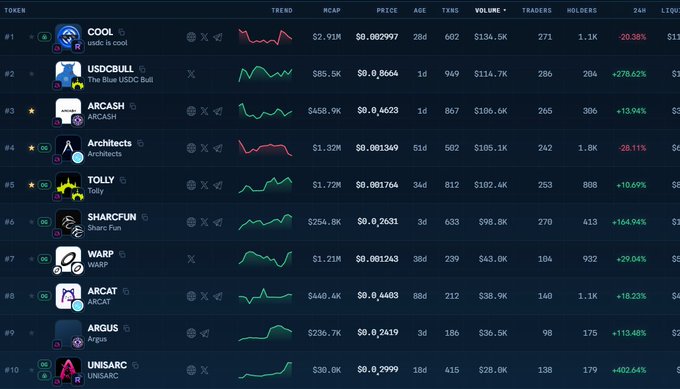Favorite the USDCBULL token star
The height and width of the screenshot is (389, 680).
coord(31,74)
